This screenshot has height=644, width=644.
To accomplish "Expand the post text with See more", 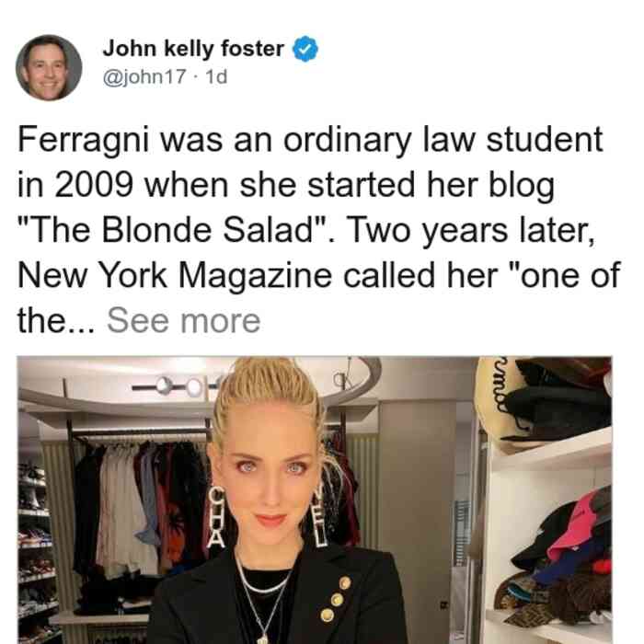I will (184, 321).
